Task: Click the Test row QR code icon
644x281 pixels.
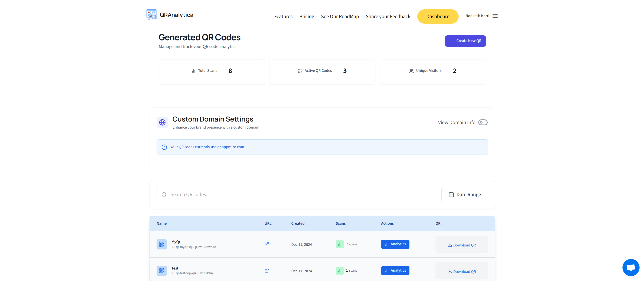Action: point(162,271)
